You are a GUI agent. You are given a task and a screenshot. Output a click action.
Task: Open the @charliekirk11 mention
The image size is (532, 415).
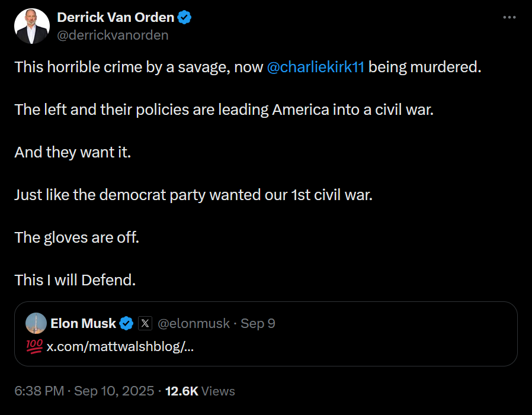pyautogui.click(x=316, y=67)
